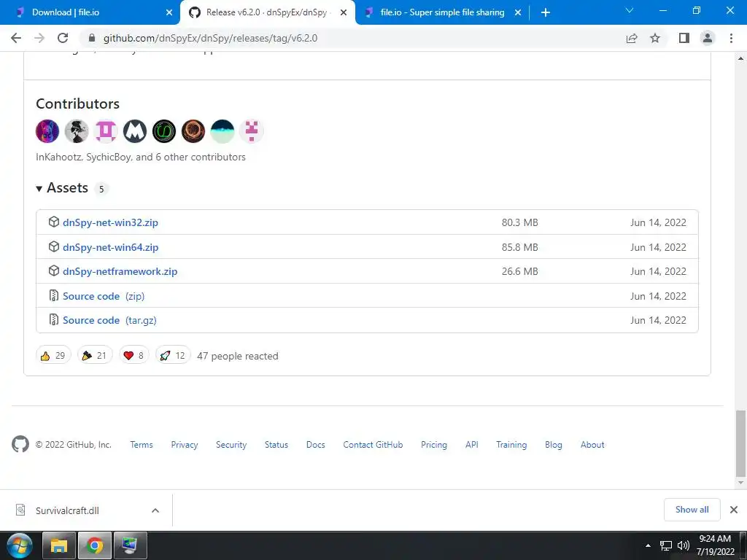Toggle heart reaction with 8
The height and width of the screenshot is (560, 747).
point(134,355)
